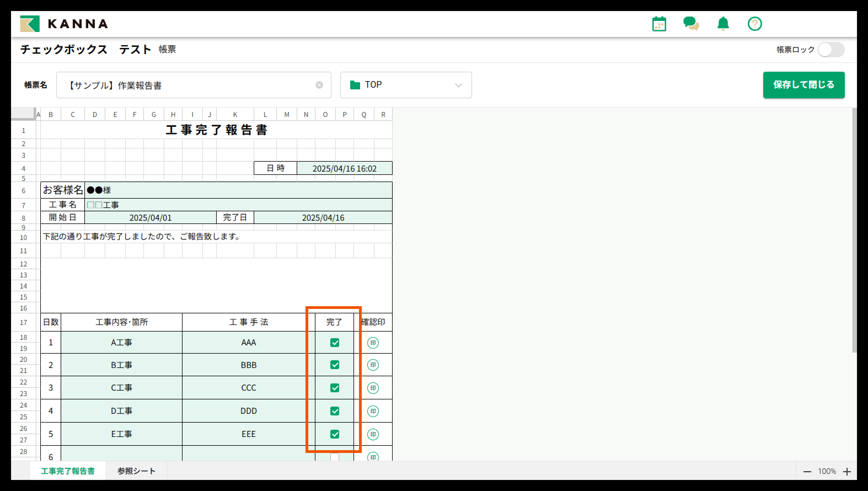Viewport: 868px width, 491px height.
Task: Click the stamp icon in row 1
Action: pyautogui.click(x=373, y=343)
